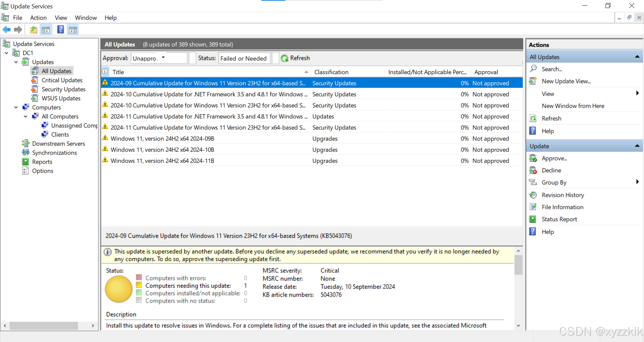Click the Up one level folder icon
The image size is (644, 342).
click(x=34, y=30)
